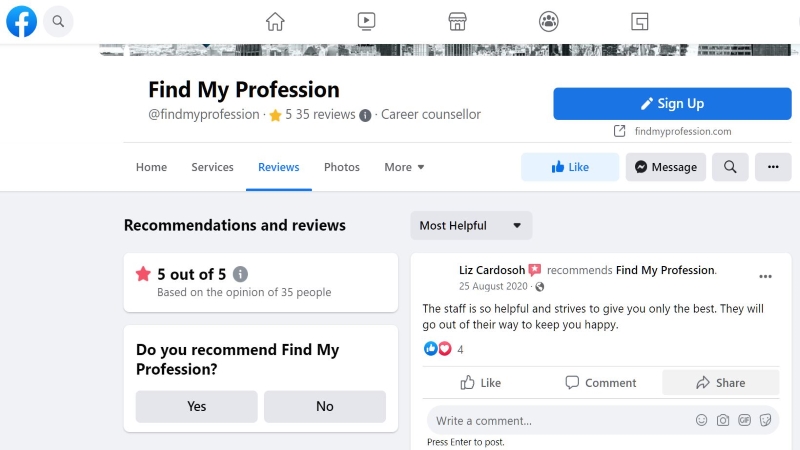Screen dimensions: 800x450
Task: Open the Groups icon in top bar
Action: pos(548,21)
